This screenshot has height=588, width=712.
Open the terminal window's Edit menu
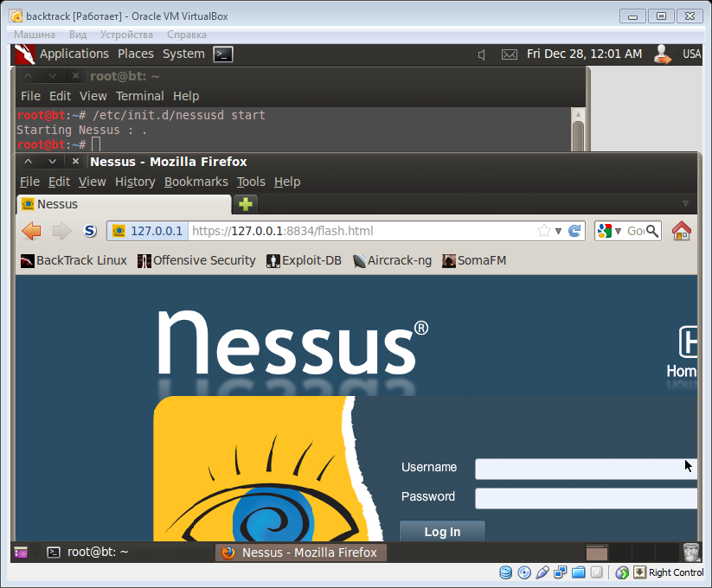pos(60,96)
